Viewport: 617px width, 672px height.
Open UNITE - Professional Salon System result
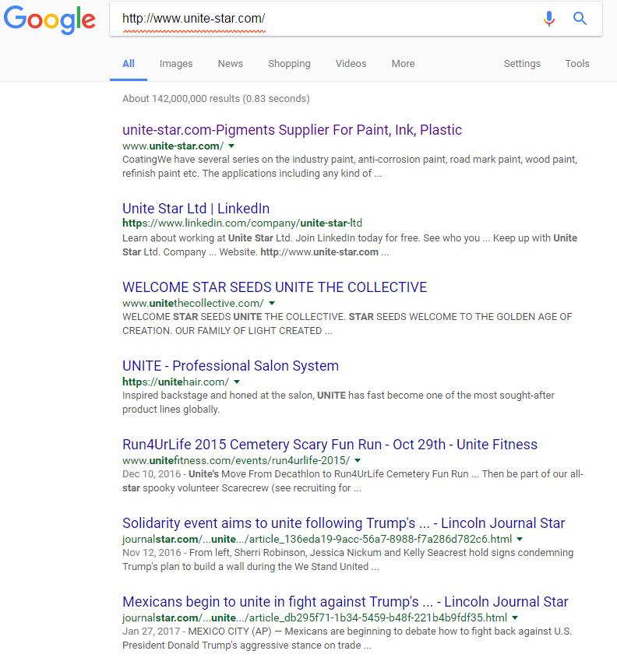tap(231, 365)
